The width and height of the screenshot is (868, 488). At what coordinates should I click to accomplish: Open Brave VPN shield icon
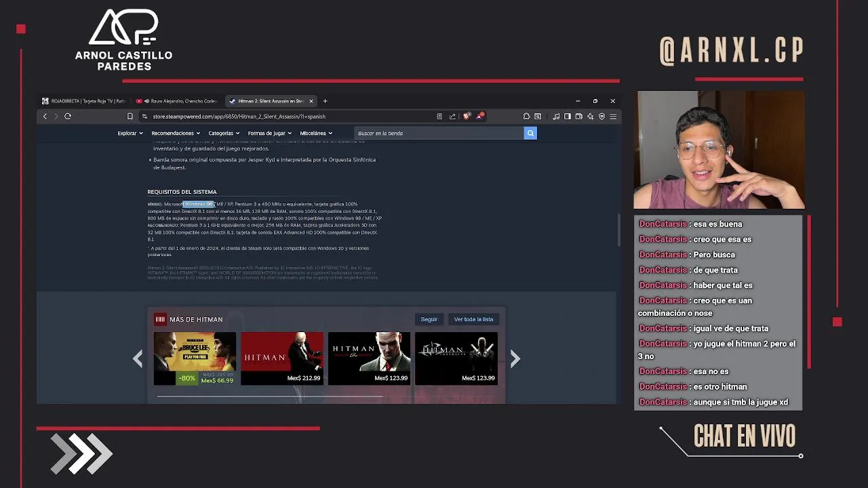pos(601,117)
